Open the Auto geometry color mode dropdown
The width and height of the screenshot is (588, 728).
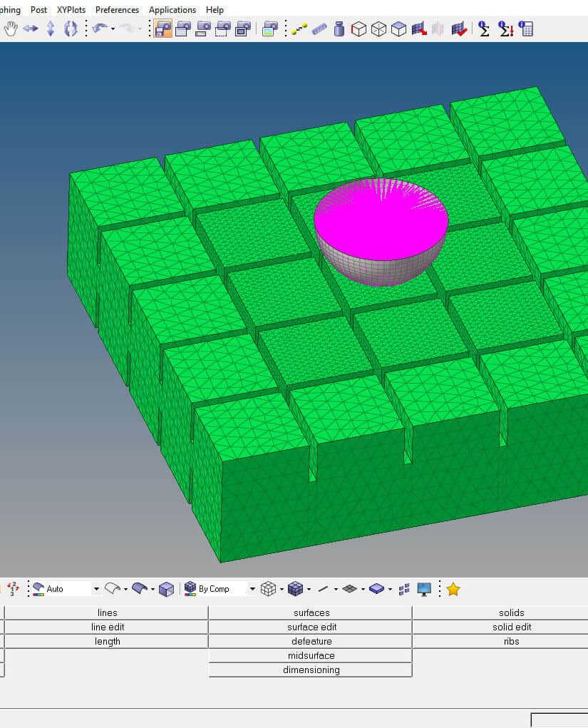coord(96,589)
